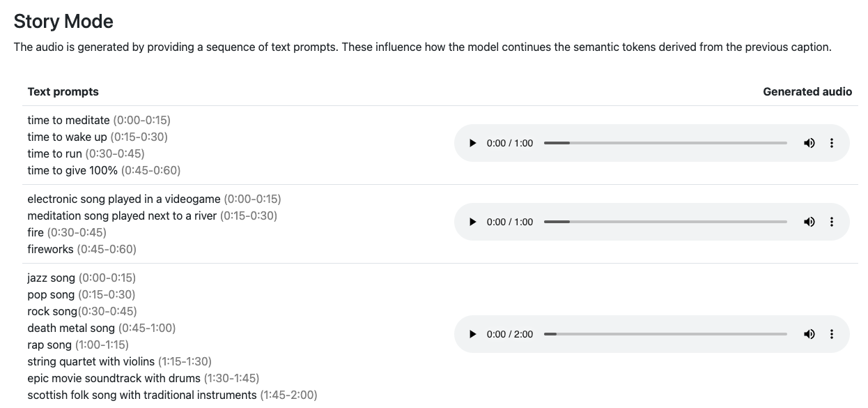The image size is (868, 408).
Task: Open more options on second audio player
Action: pyautogui.click(x=832, y=222)
